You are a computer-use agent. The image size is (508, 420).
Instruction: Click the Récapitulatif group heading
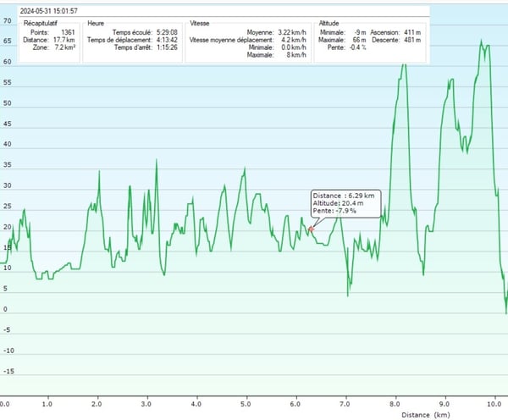(x=41, y=24)
